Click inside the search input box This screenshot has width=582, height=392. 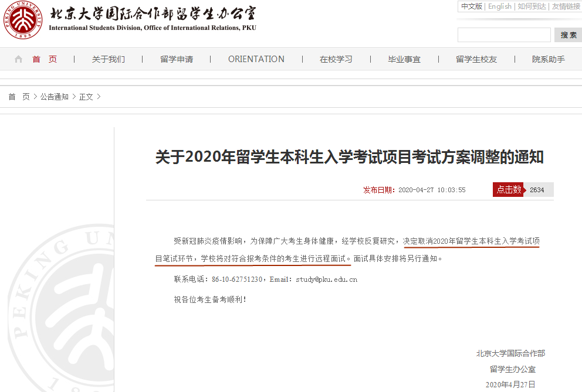tap(503, 35)
